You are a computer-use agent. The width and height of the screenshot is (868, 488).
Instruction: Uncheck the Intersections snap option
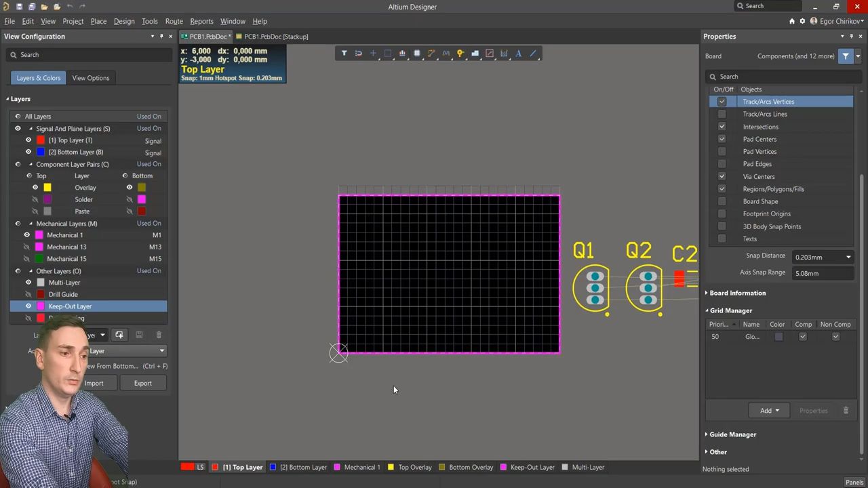(x=722, y=127)
